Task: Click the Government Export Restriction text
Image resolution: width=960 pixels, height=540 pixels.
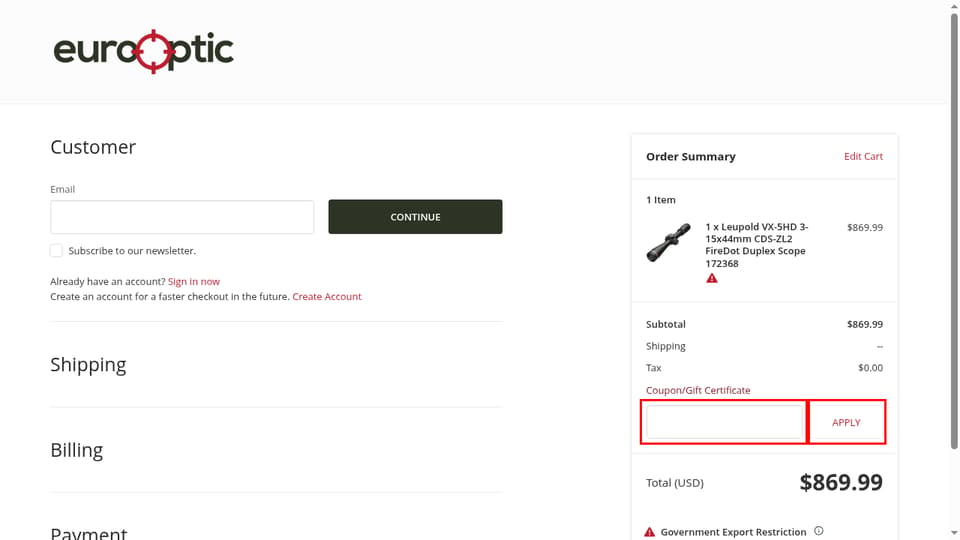Action: coord(733,532)
